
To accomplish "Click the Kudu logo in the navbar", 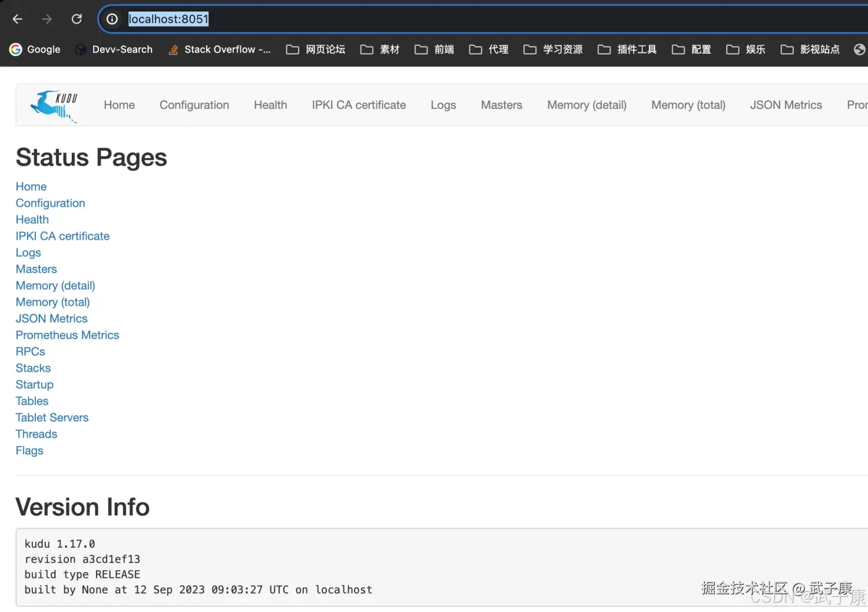I will click(x=54, y=105).
